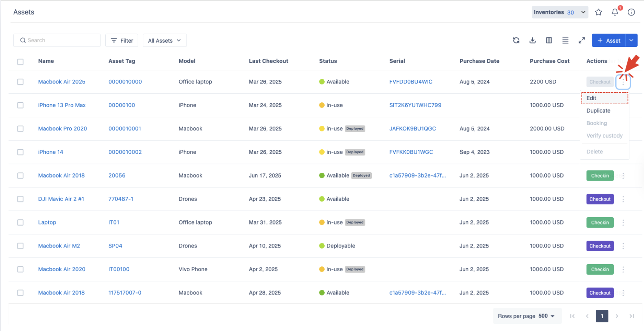644x331 pixels.
Task: Click Checkout for Macbook Air M2
Action: [599, 246]
